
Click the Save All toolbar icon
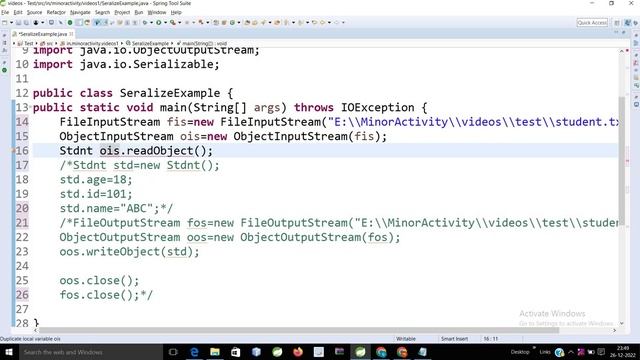pos(26,22)
